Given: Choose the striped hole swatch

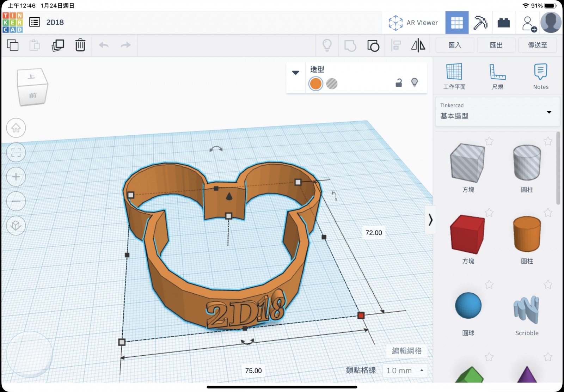Looking at the screenshot, I should 332,84.
